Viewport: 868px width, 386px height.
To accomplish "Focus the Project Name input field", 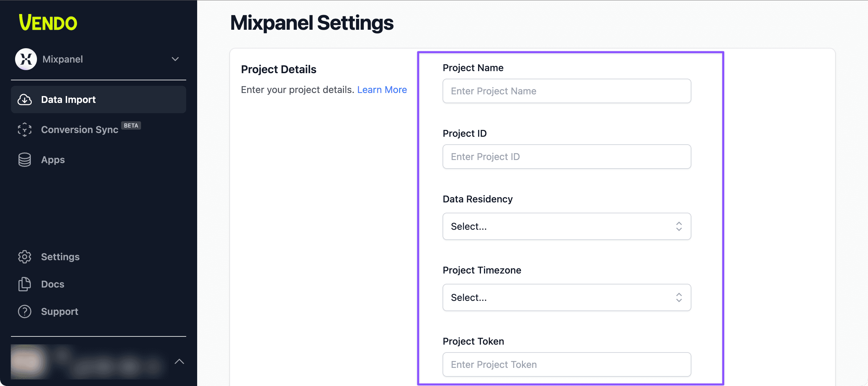I will 566,91.
